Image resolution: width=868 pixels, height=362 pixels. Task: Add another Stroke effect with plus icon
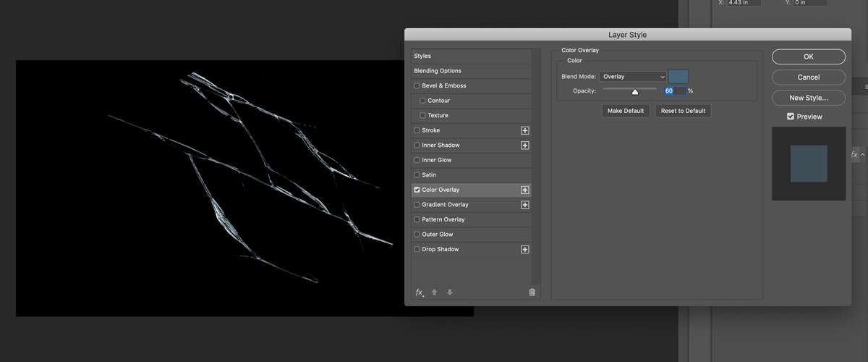click(525, 130)
